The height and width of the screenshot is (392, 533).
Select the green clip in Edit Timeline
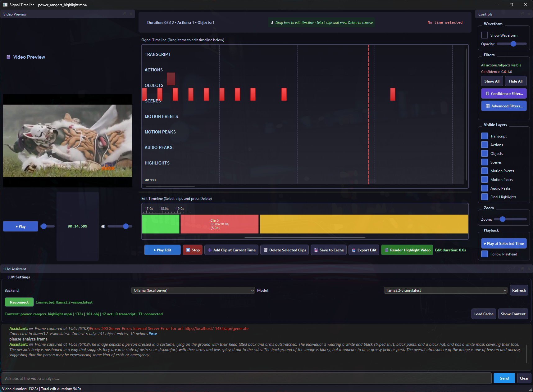point(161,224)
